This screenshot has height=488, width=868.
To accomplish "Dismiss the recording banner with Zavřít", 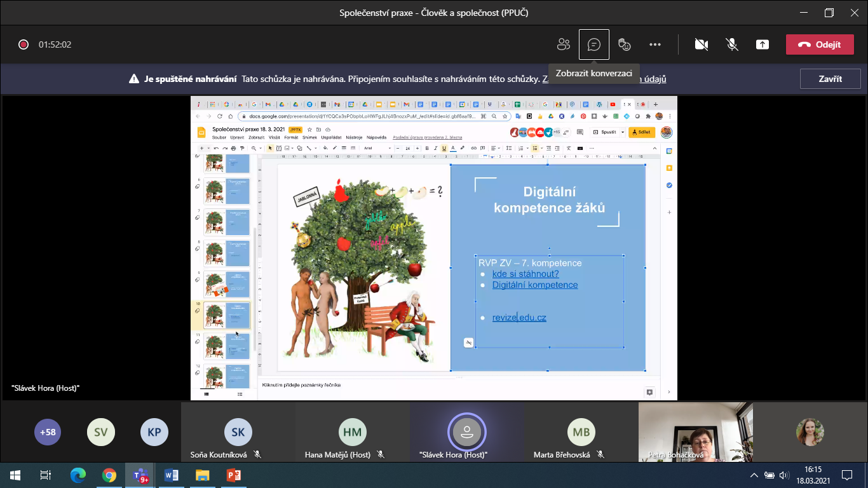I will tap(830, 79).
